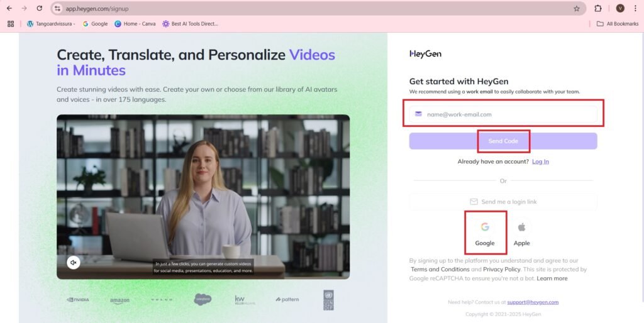Unmute the video with the speaker icon
Screen dimensions: 644x323
[x=74, y=262]
